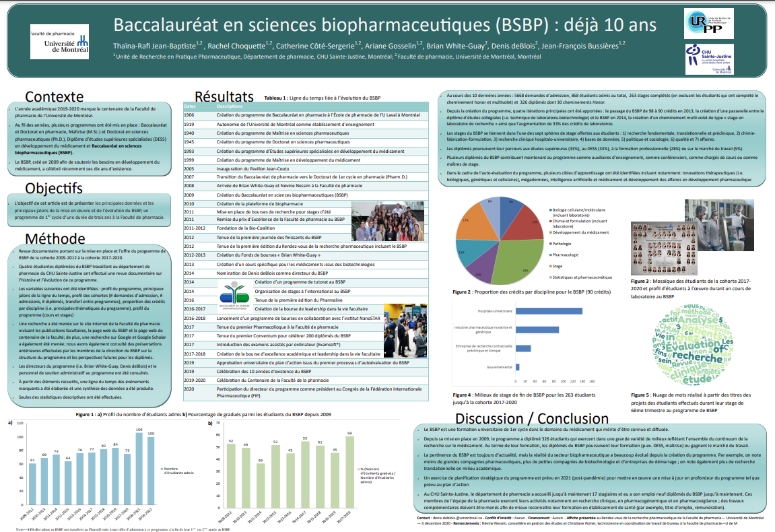
Task: Click the contact email address in footer
Action: pos(463,518)
